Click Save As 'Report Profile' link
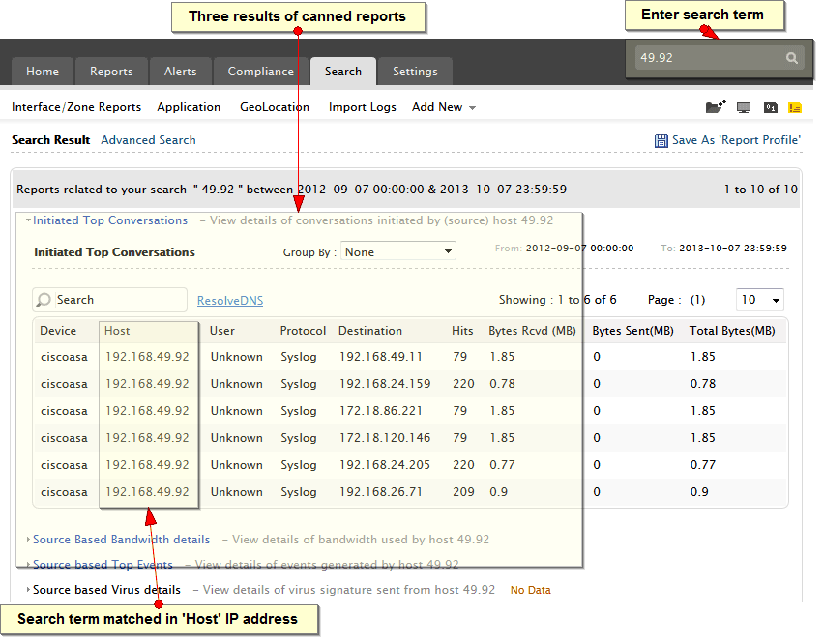823x644 pixels. point(736,141)
